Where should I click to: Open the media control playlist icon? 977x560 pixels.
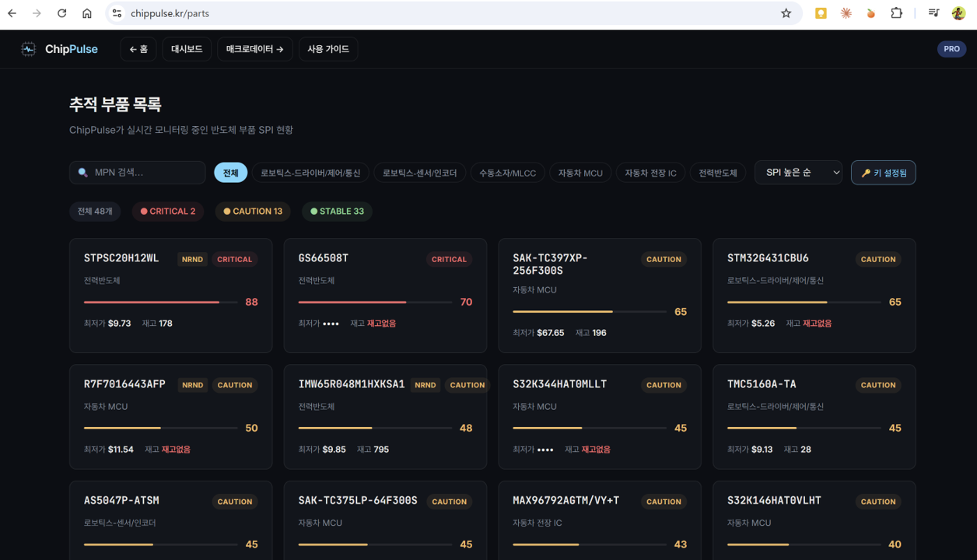[x=933, y=13]
